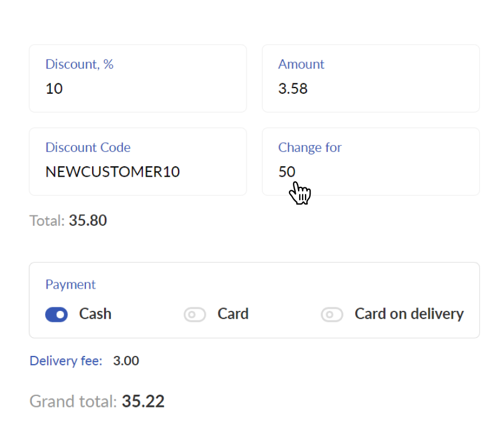Screen dimensions: 504x440
Task: Click the Amount field showing 3.58
Action: coord(371,78)
